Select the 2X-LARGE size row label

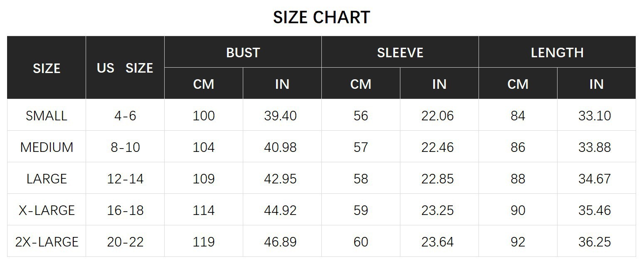coord(47,242)
